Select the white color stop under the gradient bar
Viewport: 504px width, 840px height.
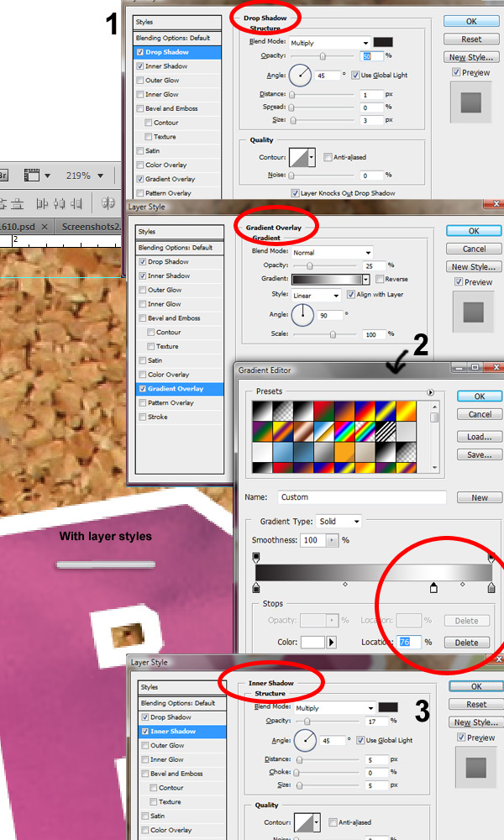tap(433, 588)
